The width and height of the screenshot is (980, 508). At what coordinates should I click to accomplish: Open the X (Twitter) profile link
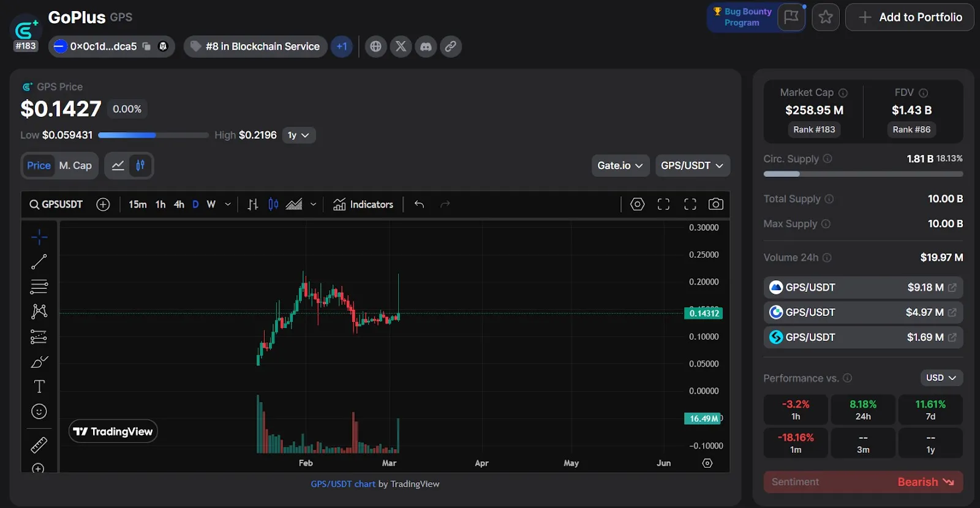(401, 47)
